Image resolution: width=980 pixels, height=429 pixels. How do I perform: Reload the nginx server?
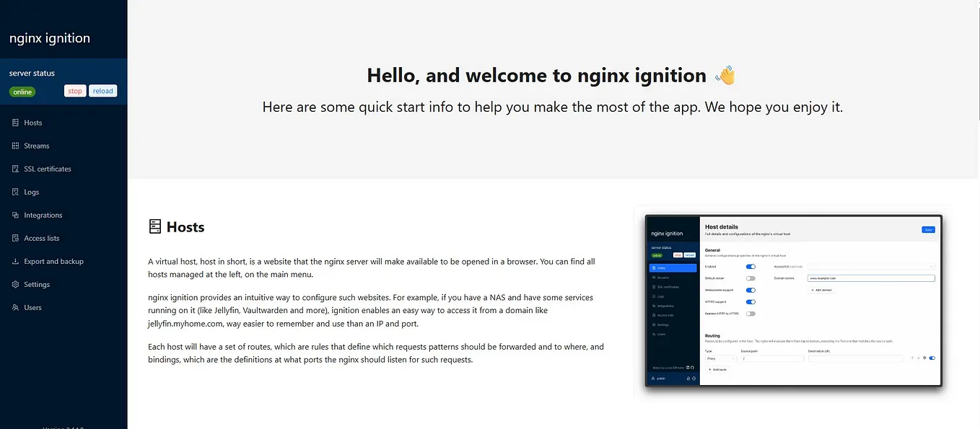tap(102, 90)
